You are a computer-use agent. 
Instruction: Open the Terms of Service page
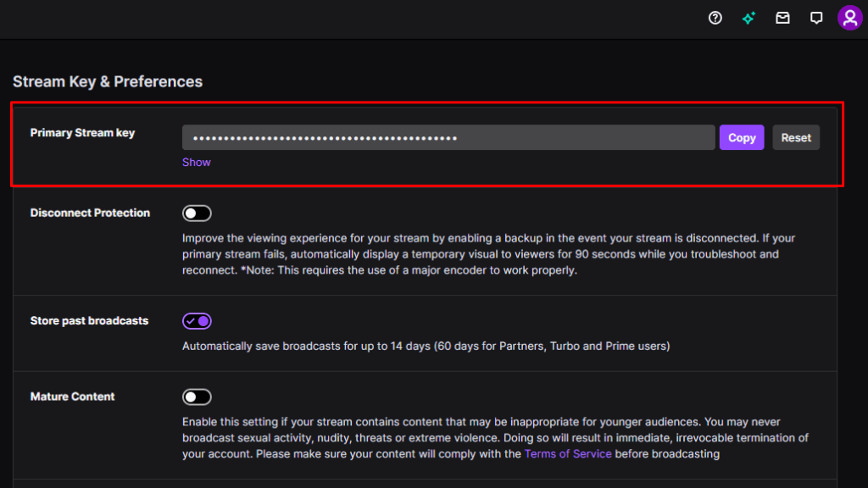568,453
